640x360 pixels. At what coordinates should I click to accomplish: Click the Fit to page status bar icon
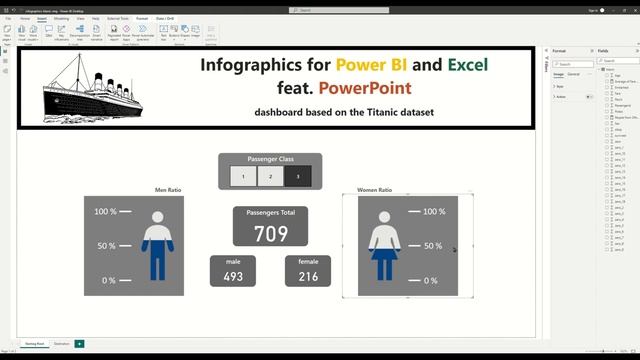point(633,351)
